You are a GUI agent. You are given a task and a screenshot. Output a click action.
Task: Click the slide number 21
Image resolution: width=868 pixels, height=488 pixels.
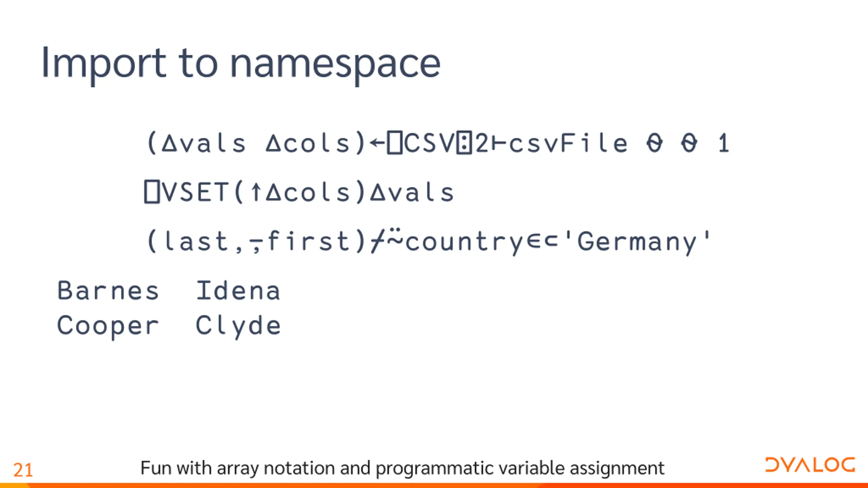[23, 470]
